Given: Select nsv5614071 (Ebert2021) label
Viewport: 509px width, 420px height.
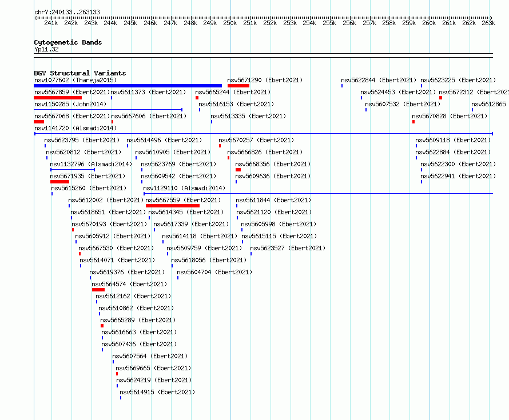Looking at the screenshot, I should pyautogui.click(x=117, y=260).
